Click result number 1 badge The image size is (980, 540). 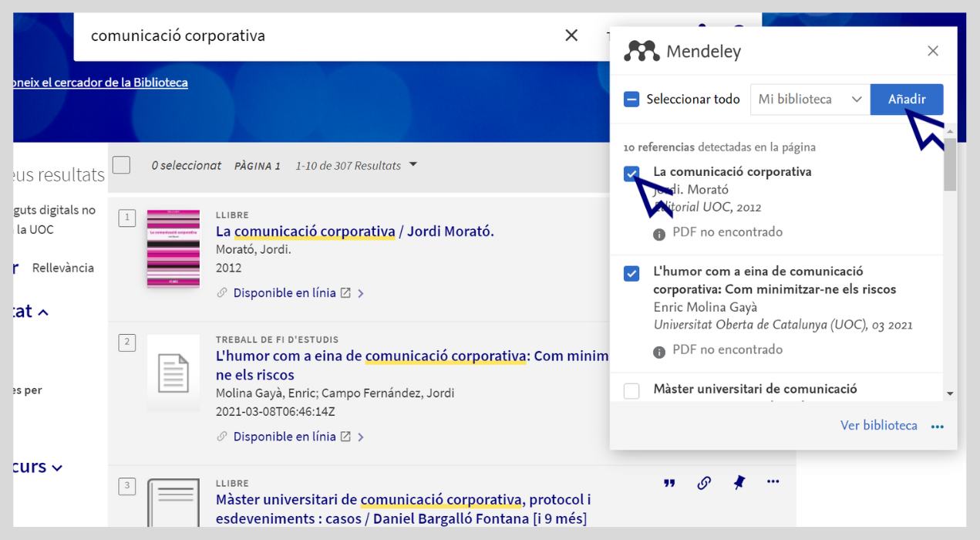click(x=127, y=218)
